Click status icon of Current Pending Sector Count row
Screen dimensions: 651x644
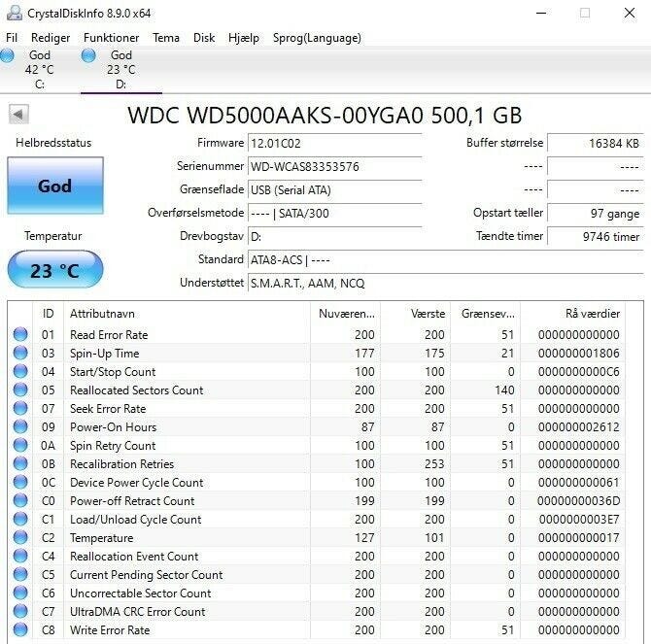click(20, 575)
